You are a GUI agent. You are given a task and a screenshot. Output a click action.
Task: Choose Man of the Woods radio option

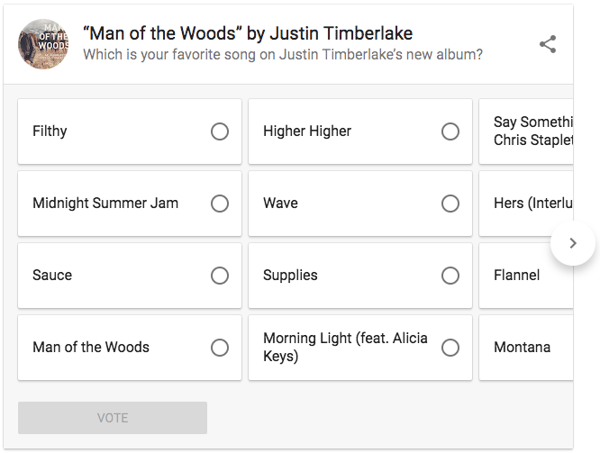(220, 347)
